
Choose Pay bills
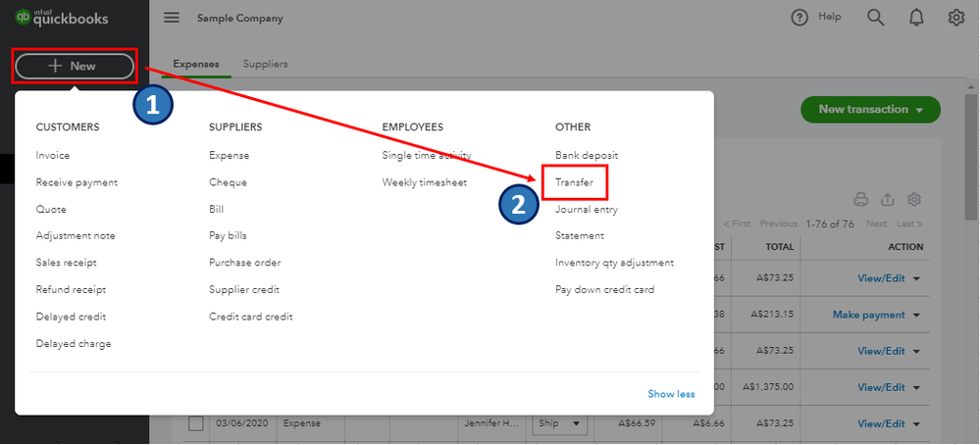[228, 236]
